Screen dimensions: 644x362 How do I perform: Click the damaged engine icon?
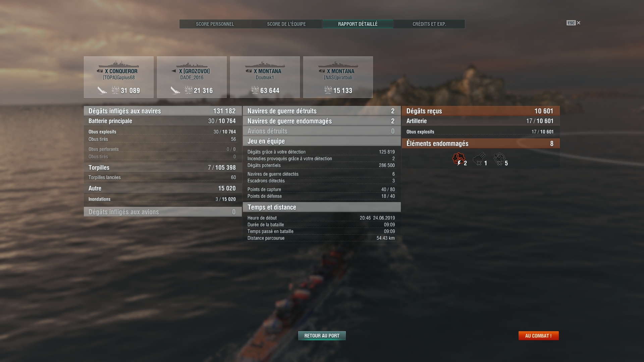coord(458,159)
